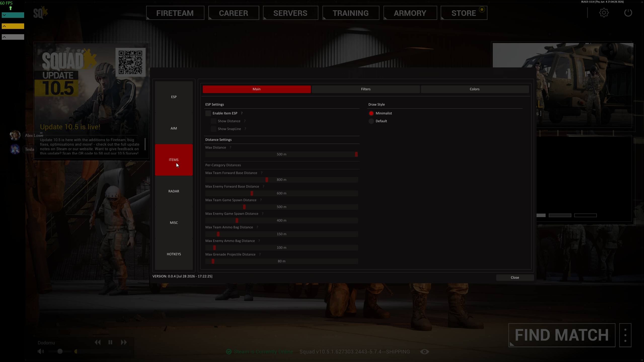
Task: Click the FIND MATCH button
Action: [x=562, y=335]
